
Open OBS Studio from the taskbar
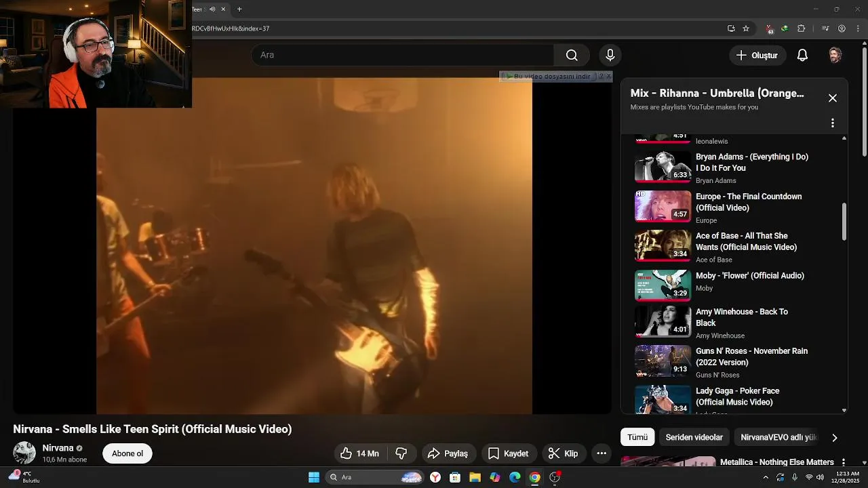555,477
